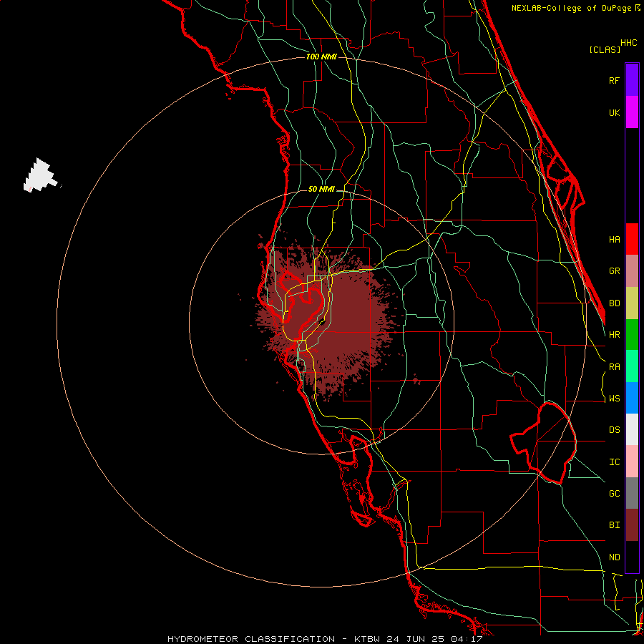This screenshot has width=644, height=644.
Task: Click the RF legend label
Action: tap(614, 80)
